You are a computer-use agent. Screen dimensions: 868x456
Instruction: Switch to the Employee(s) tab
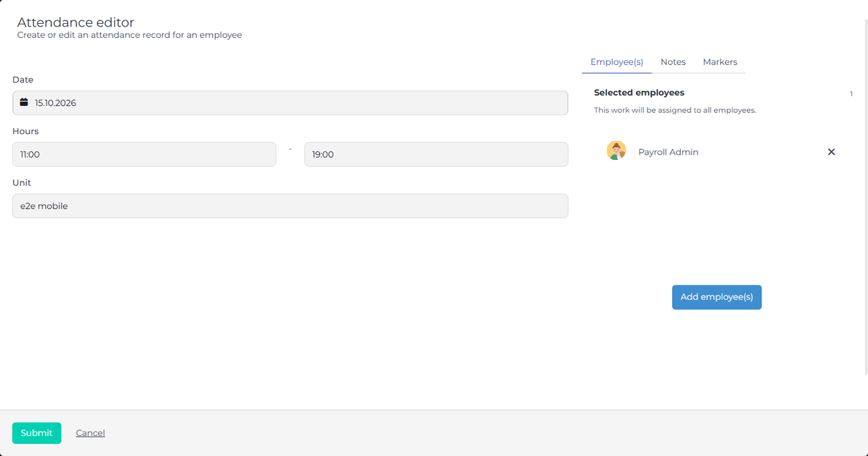(x=616, y=62)
